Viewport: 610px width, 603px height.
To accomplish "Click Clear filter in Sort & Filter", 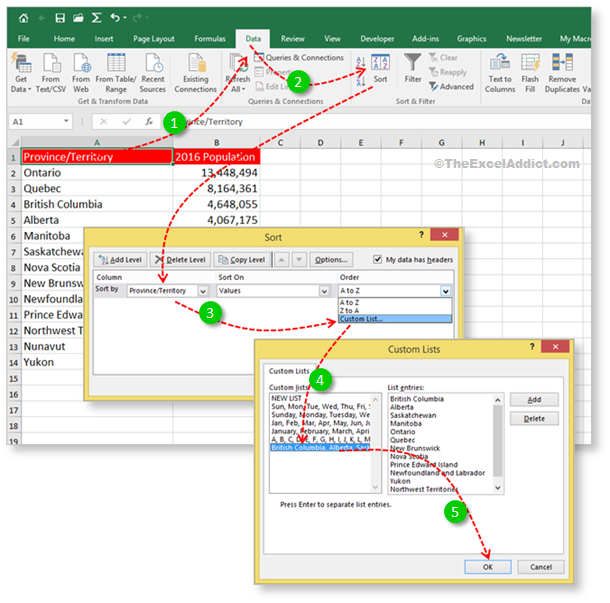I will (x=443, y=58).
